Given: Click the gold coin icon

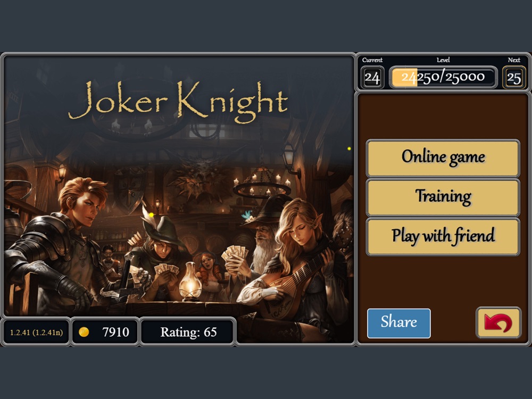Looking at the screenshot, I should (x=84, y=332).
